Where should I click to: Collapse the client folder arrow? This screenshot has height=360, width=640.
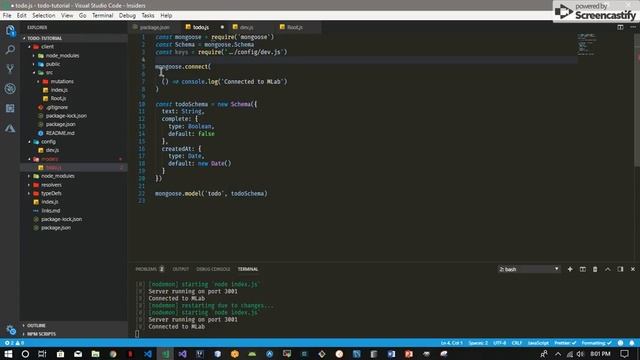(x=29, y=47)
